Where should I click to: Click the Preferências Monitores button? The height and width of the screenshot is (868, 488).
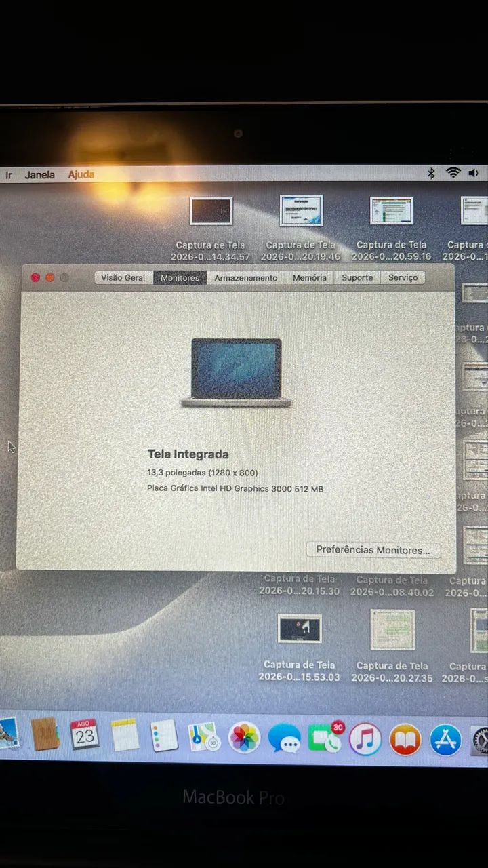(x=373, y=550)
